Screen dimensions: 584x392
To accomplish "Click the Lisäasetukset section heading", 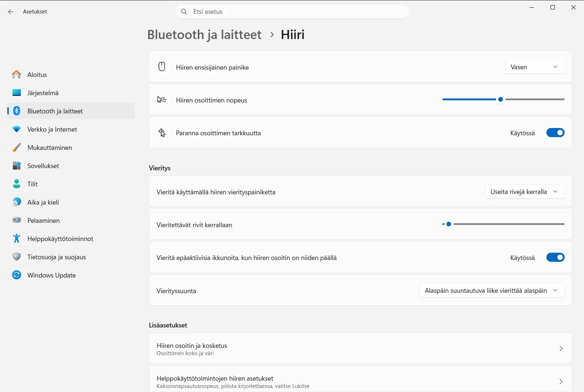I will click(x=168, y=325).
